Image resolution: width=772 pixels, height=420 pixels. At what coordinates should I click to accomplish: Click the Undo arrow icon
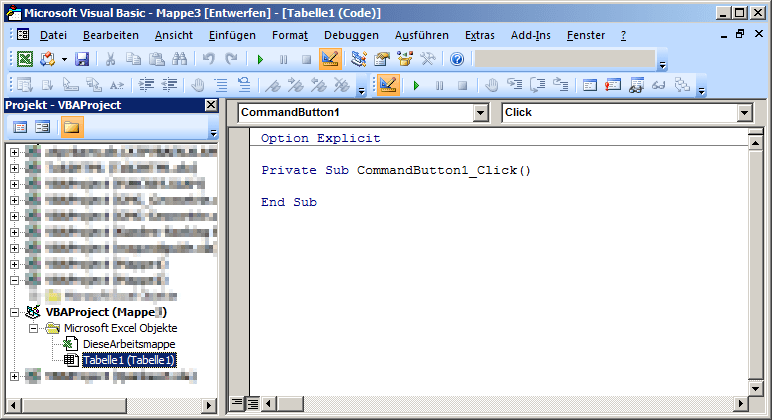pos(209,60)
